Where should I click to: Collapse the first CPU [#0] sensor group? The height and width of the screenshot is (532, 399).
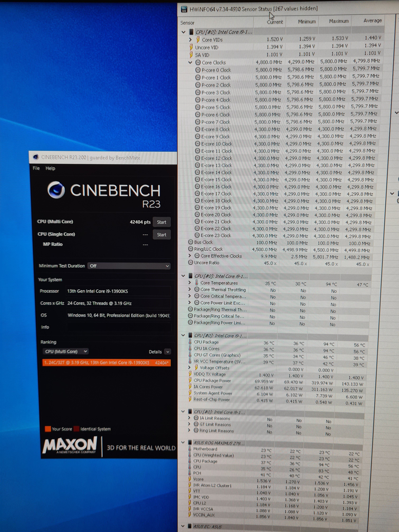click(x=184, y=32)
